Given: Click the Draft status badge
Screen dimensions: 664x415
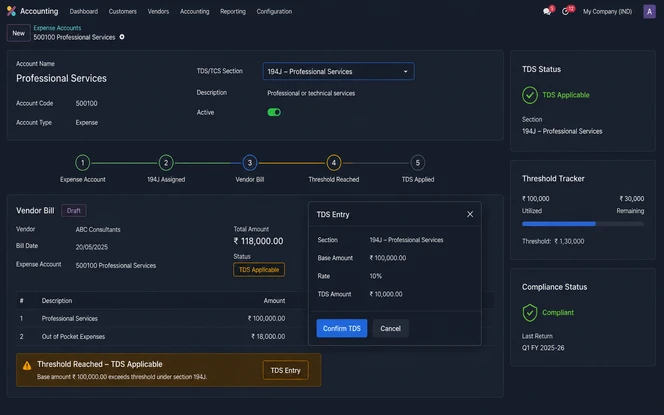Looking at the screenshot, I should pyautogui.click(x=74, y=210).
